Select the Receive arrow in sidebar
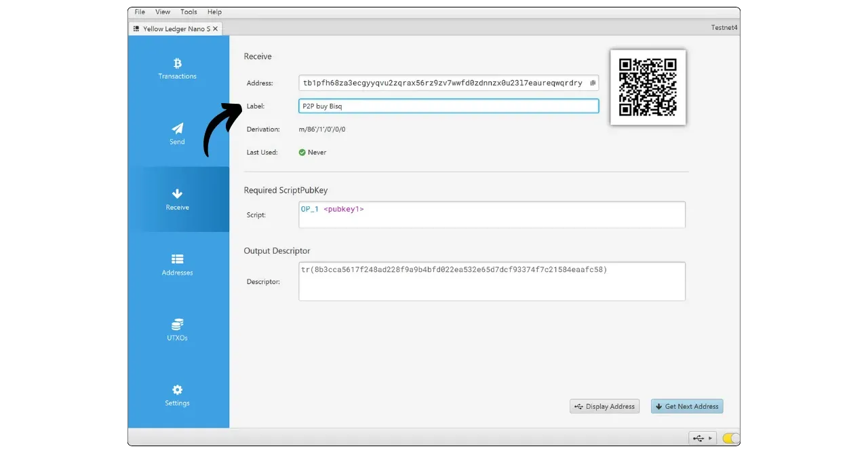The image size is (868, 453). click(x=177, y=199)
